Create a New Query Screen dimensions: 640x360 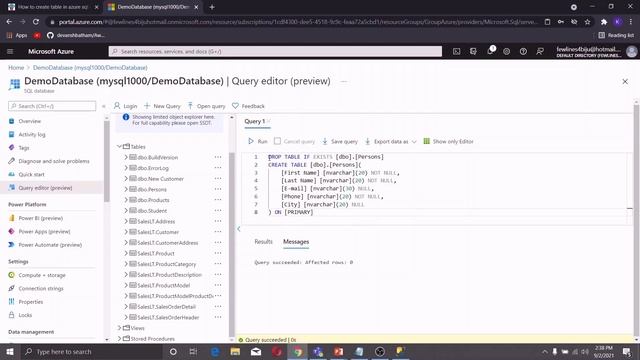click(162, 106)
